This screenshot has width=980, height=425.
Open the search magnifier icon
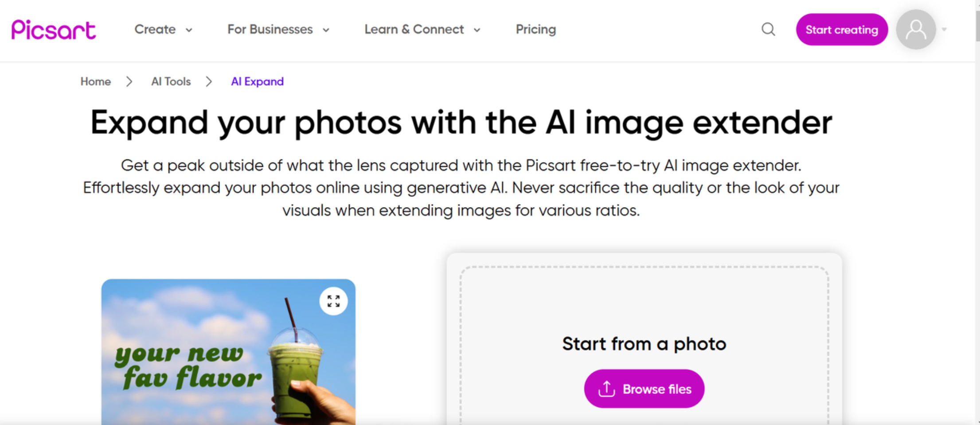[x=768, y=30]
